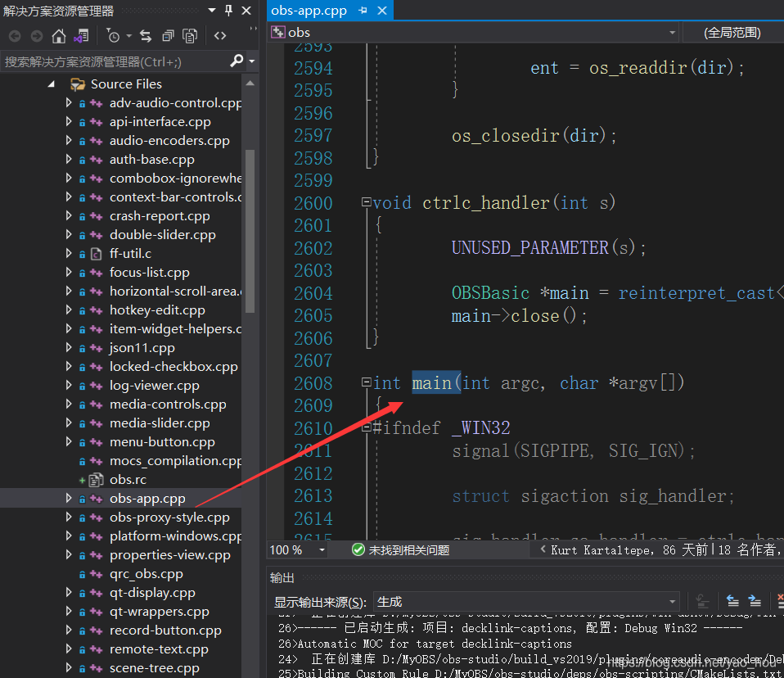
Task: Open the pending changes filter dropdown arrow
Action: pyautogui.click(x=128, y=36)
